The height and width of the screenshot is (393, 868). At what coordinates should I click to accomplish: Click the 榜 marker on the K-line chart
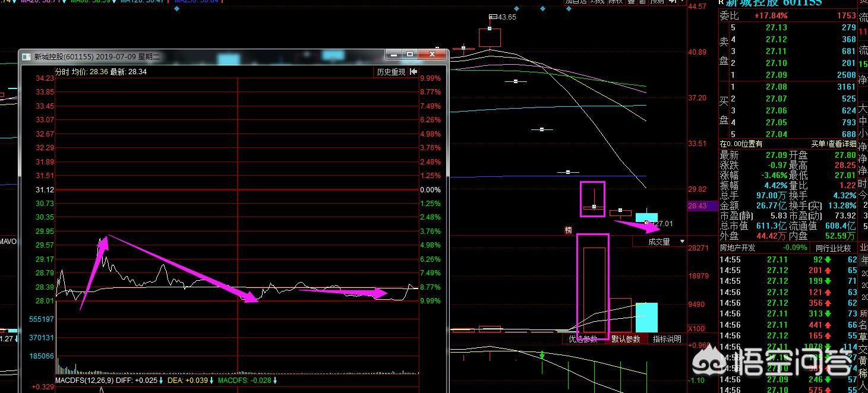[x=569, y=230]
